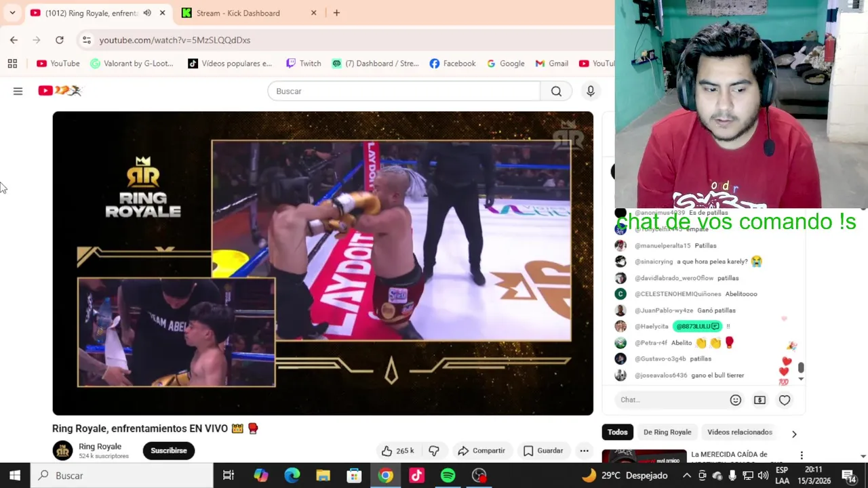Screen dimensions: 868x488
Task: Select the Videos relacionados filter chip
Action: [x=740, y=432]
